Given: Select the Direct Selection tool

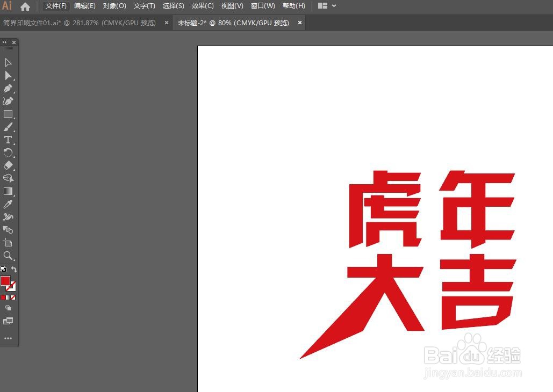Looking at the screenshot, I should pyautogui.click(x=8, y=75).
